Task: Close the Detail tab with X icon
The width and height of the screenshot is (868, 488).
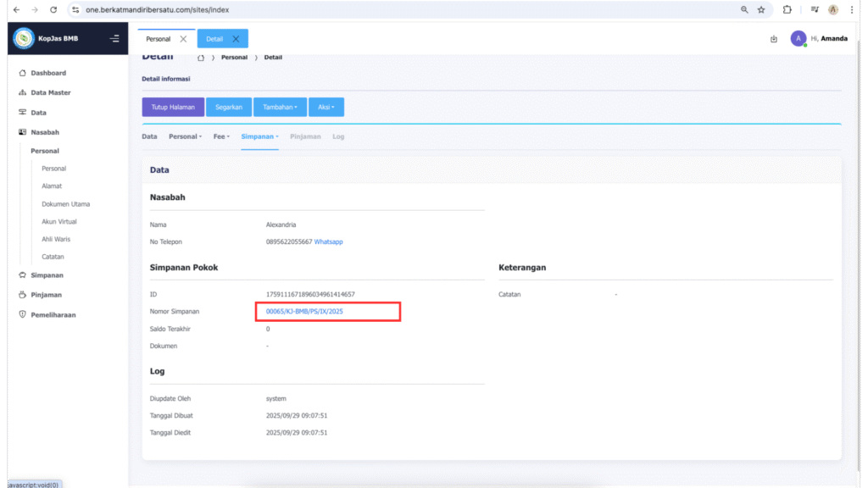Action: 236,39
